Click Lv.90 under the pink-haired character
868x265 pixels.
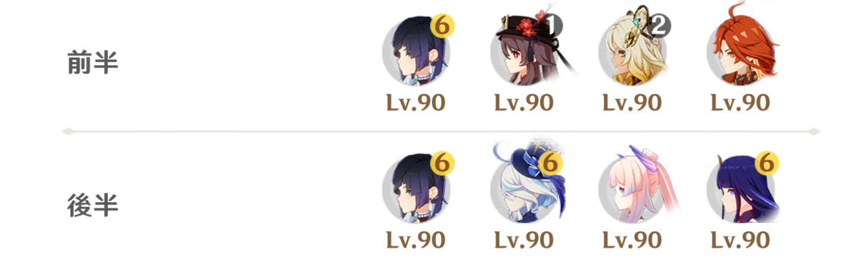(632, 240)
